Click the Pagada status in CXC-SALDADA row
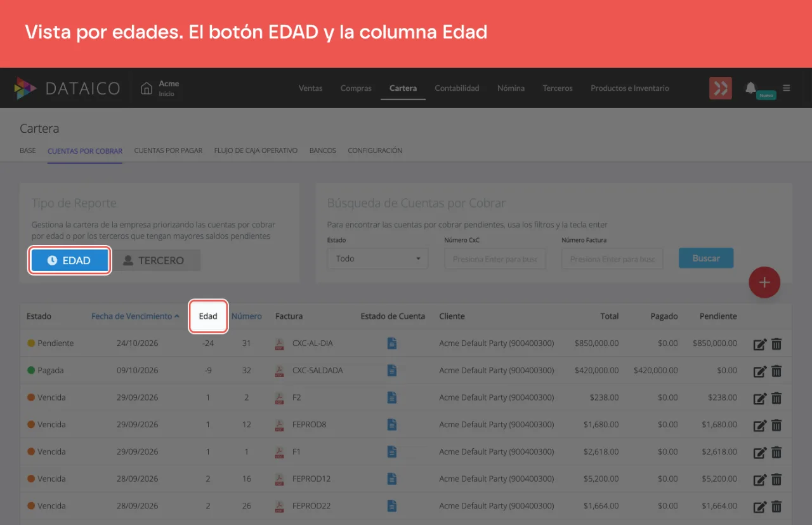 point(45,370)
